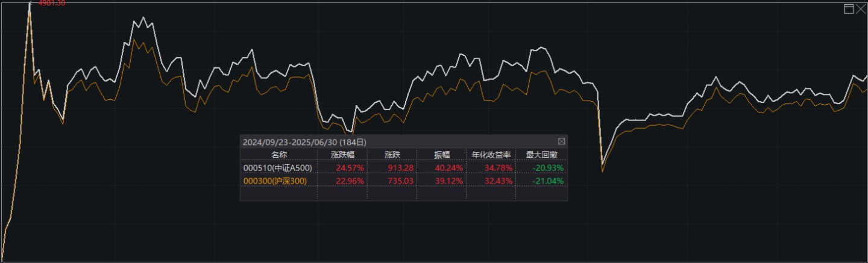The width and height of the screenshot is (868, 263).
Task: Close the chart panel with the X icon
Action: click(x=860, y=8)
